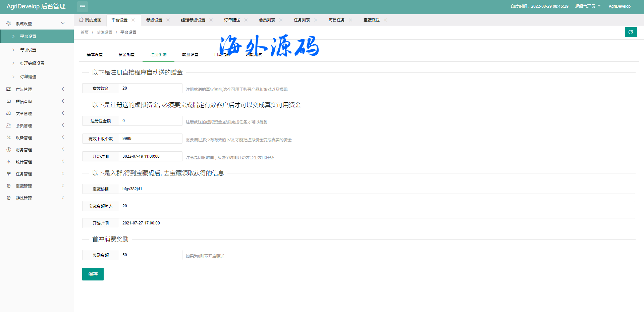Image resolution: width=644 pixels, height=312 pixels.
Task: Switch to the 资金配置 tab
Action: [x=126, y=55]
